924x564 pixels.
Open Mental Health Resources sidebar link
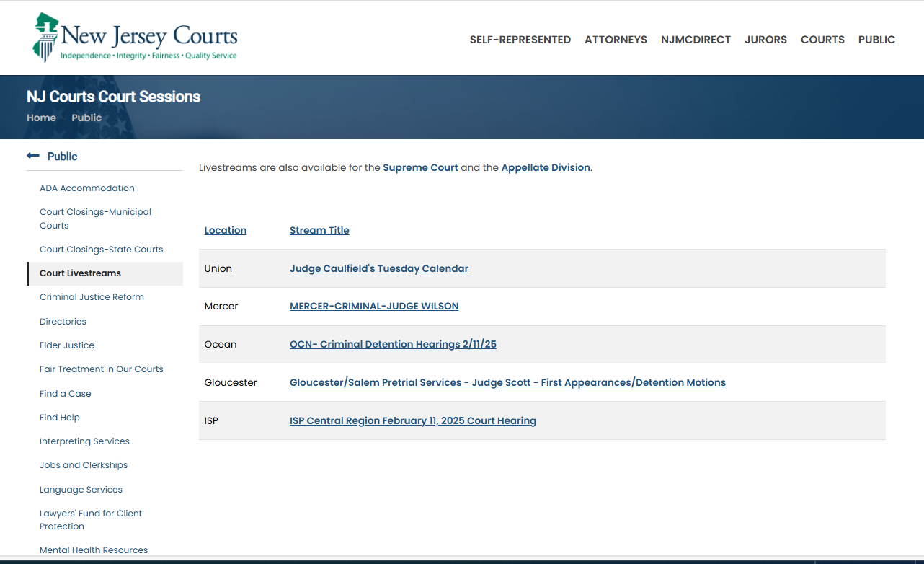[x=94, y=550]
